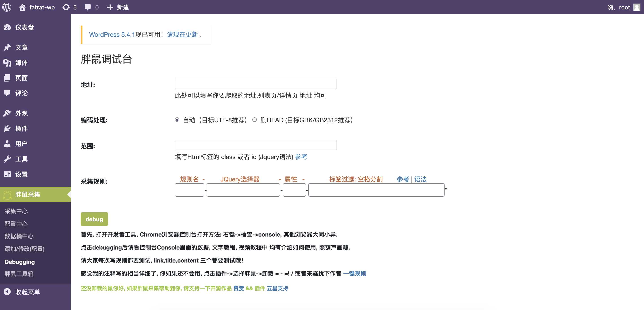Screen dimensions: 644x310
Task: Open the 一键规则 link
Action: pyautogui.click(x=355, y=273)
